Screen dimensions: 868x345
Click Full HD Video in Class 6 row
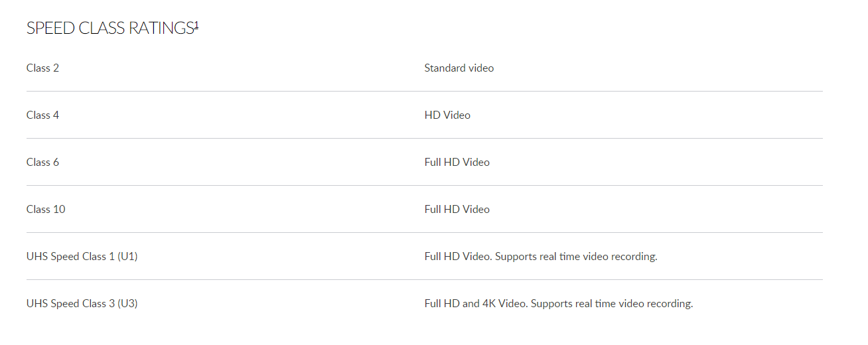click(457, 162)
